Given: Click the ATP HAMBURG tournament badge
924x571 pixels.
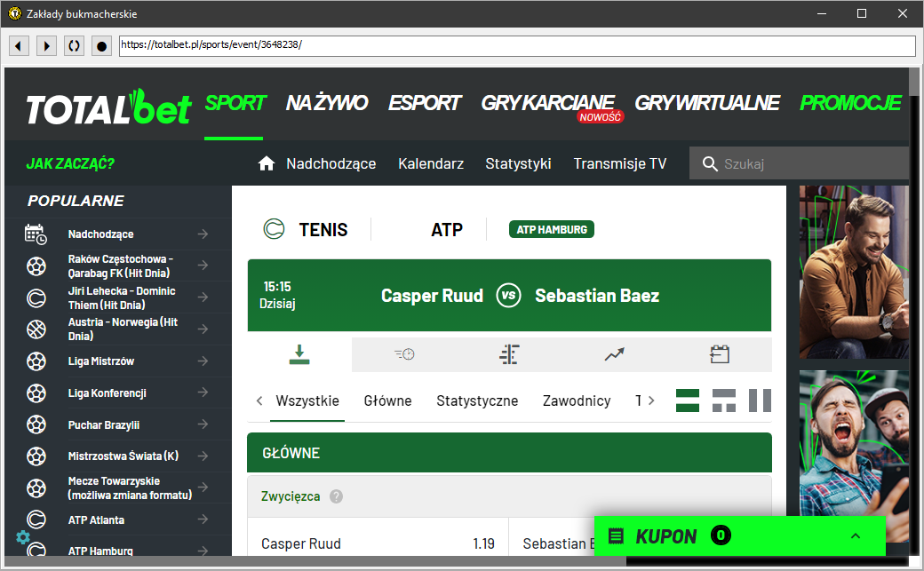Looking at the screenshot, I should point(551,229).
